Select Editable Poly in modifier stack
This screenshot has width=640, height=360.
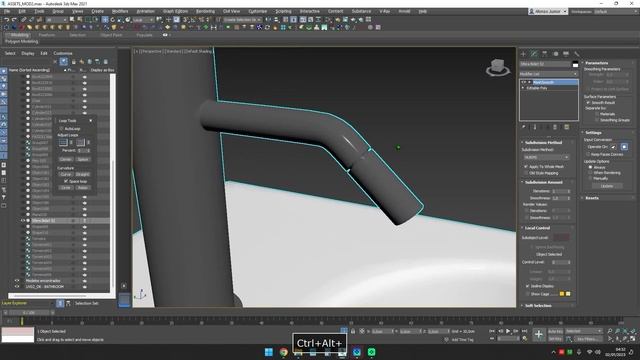point(536,88)
